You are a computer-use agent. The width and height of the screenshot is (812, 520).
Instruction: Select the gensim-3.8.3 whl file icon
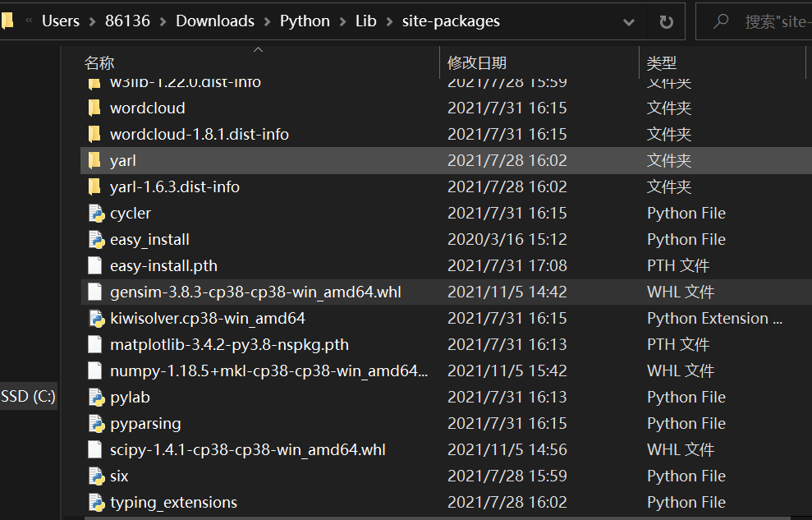click(x=94, y=292)
